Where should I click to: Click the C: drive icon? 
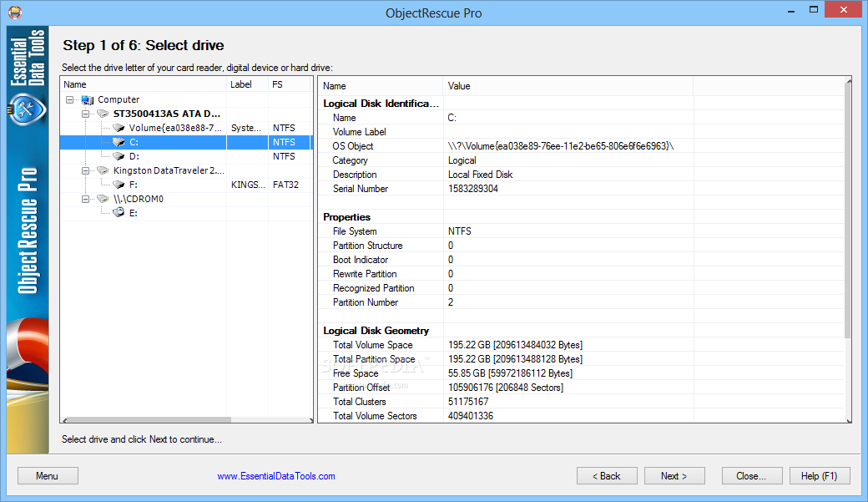click(x=119, y=142)
